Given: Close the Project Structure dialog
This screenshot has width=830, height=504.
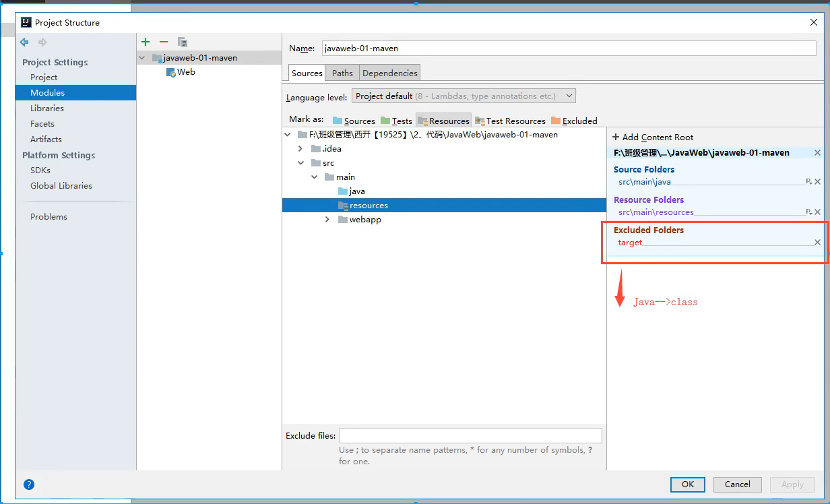Looking at the screenshot, I should click(x=814, y=22).
